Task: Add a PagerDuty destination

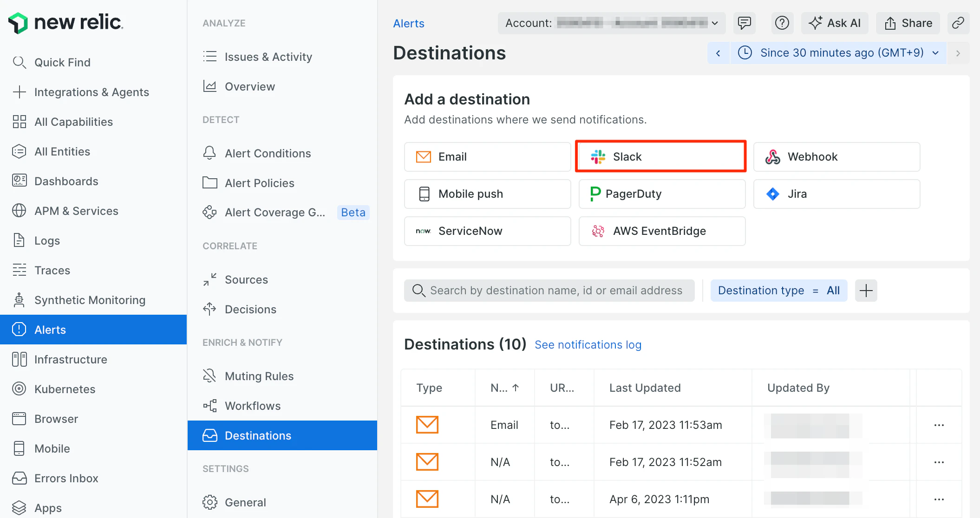Action: coord(662,194)
